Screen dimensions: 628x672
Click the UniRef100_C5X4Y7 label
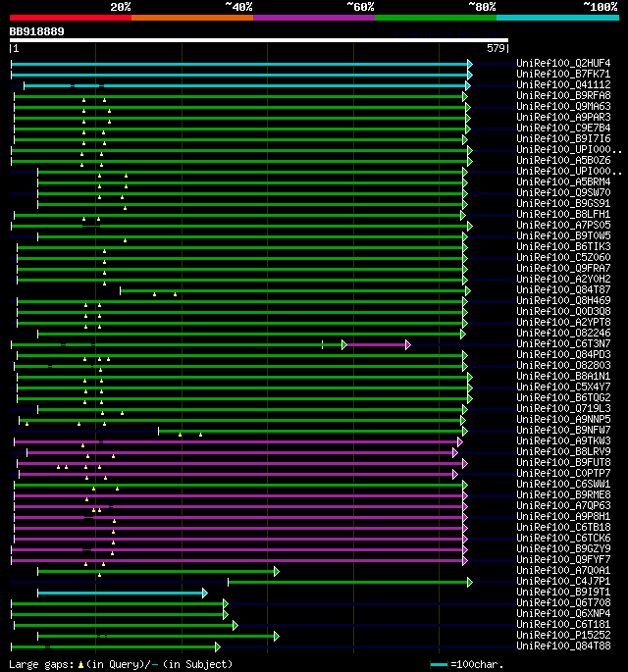[x=563, y=387]
